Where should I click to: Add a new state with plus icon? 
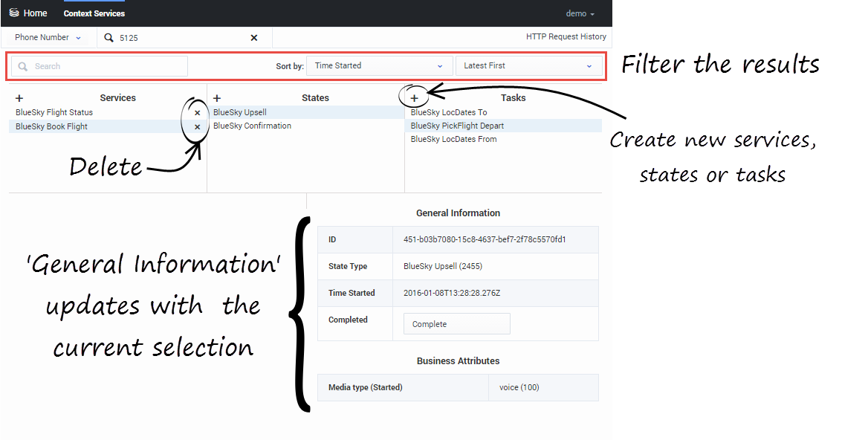(x=217, y=98)
